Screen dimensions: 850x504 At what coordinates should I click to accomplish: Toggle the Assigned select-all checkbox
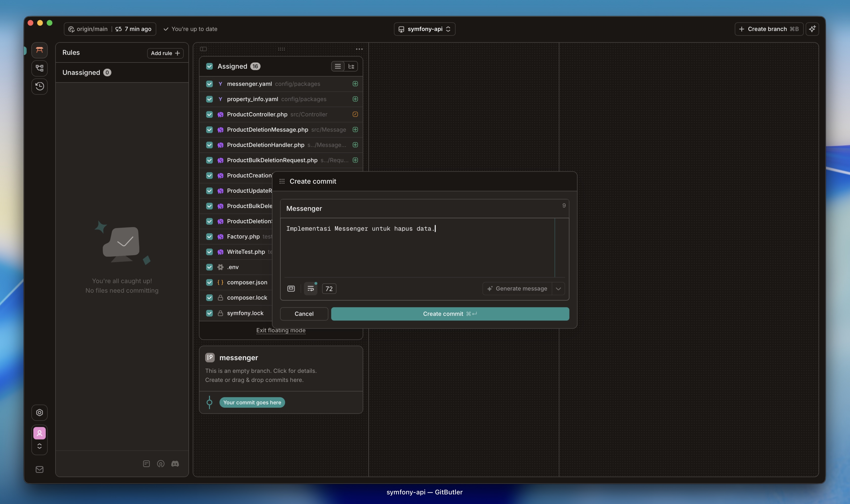[x=209, y=66]
